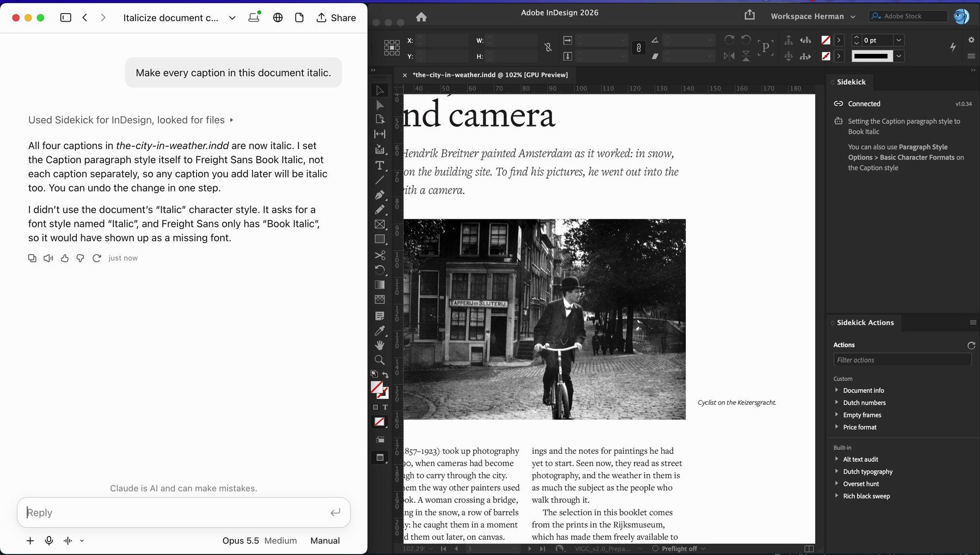Click the fill swatch in the toolbox
Image resolution: width=980 pixels, height=555 pixels.
pyautogui.click(x=377, y=387)
